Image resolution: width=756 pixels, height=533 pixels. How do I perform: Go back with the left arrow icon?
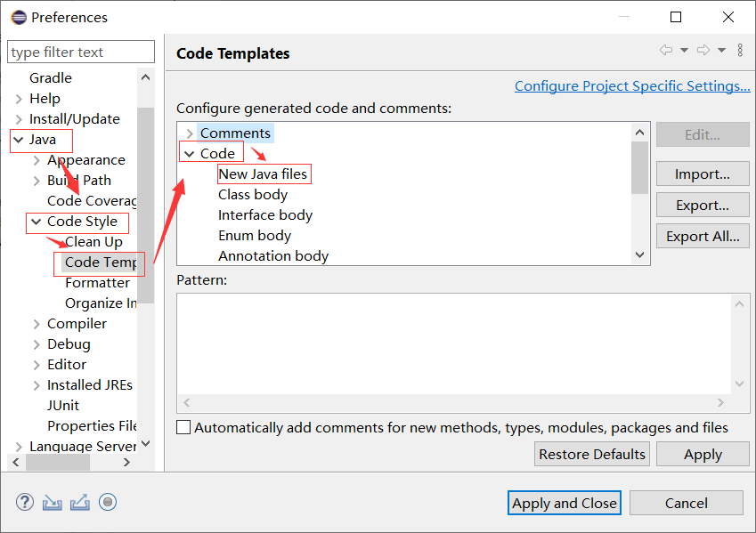pyautogui.click(x=666, y=50)
